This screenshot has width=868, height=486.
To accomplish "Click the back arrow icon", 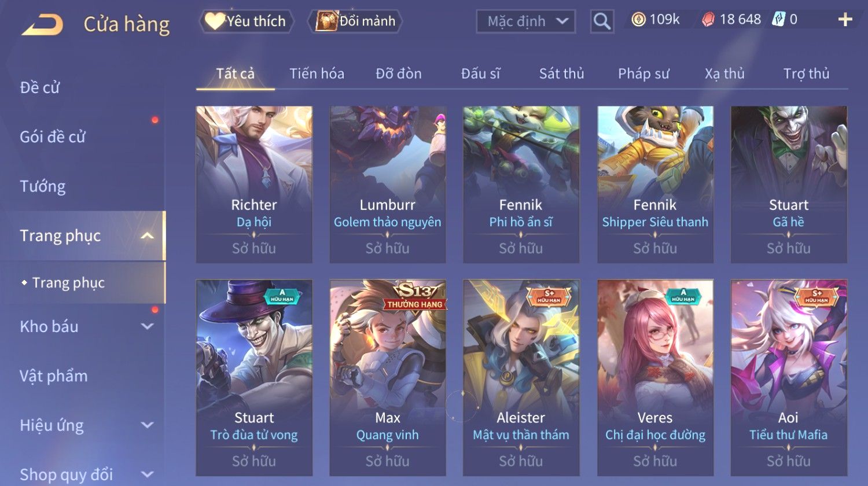I will (x=42, y=25).
